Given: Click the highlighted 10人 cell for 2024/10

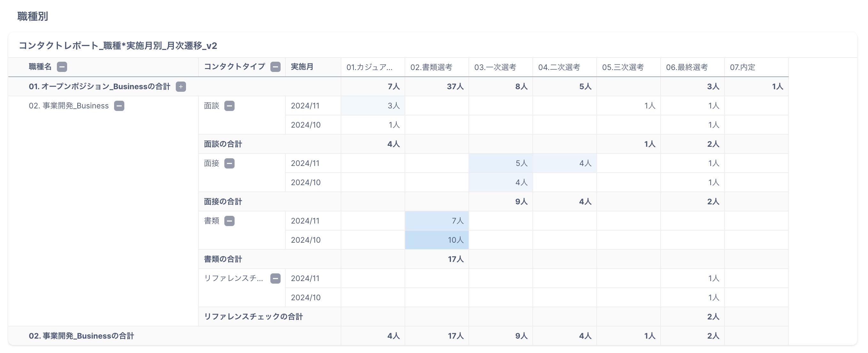Looking at the screenshot, I should tap(437, 240).
